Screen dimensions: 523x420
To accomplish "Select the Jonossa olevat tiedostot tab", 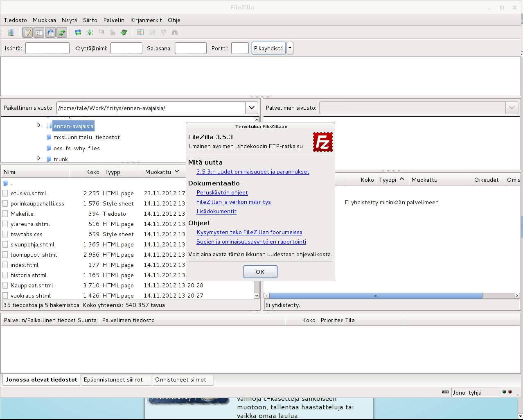I will click(x=41, y=379).
